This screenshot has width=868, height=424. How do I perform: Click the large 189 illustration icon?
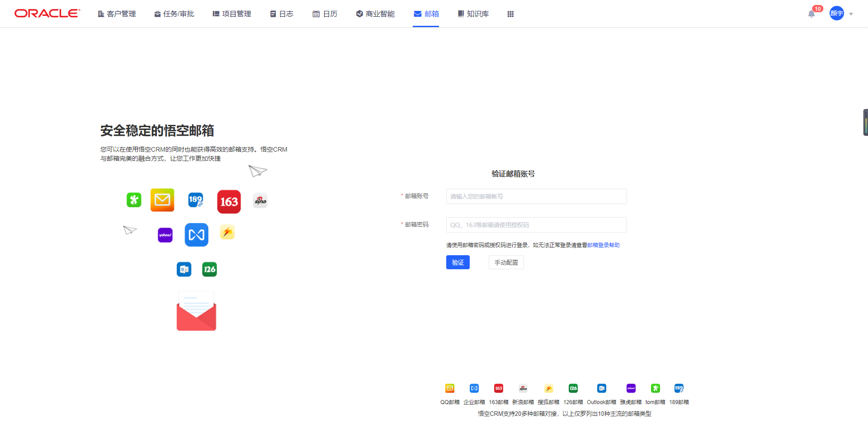[196, 200]
